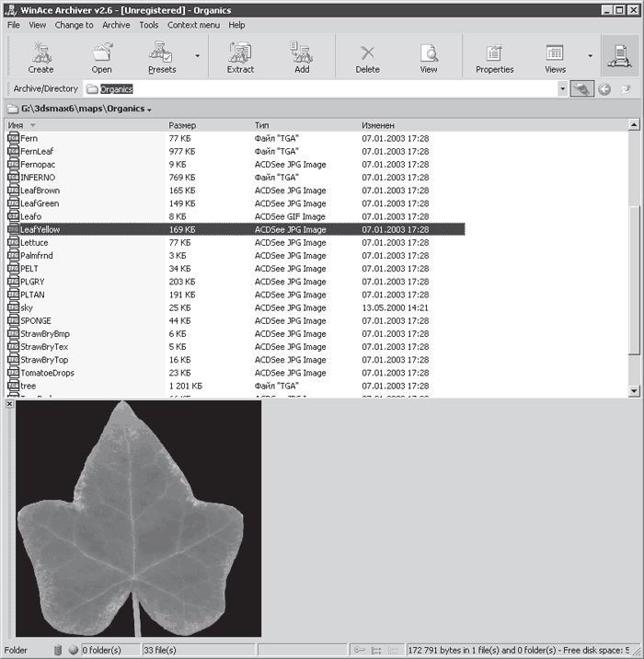Click the 33 file(s) status entry
644x659 pixels.
[x=199, y=650]
